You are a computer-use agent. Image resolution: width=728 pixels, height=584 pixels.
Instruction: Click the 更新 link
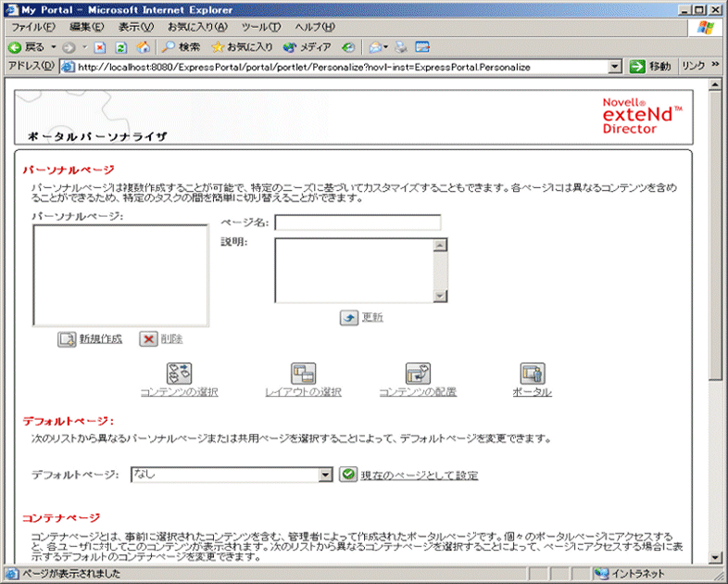[x=373, y=317]
